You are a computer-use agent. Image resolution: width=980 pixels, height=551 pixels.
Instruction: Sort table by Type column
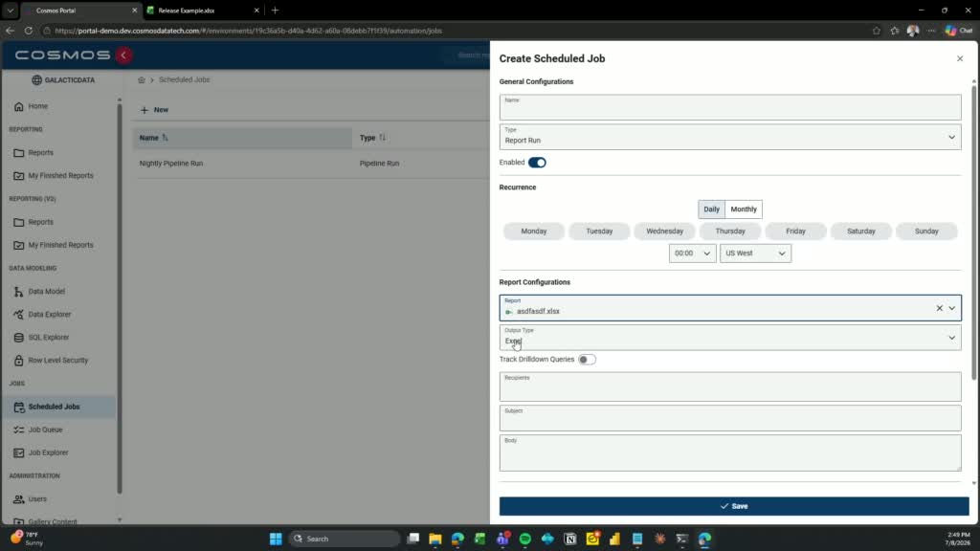[x=372, y=138]
